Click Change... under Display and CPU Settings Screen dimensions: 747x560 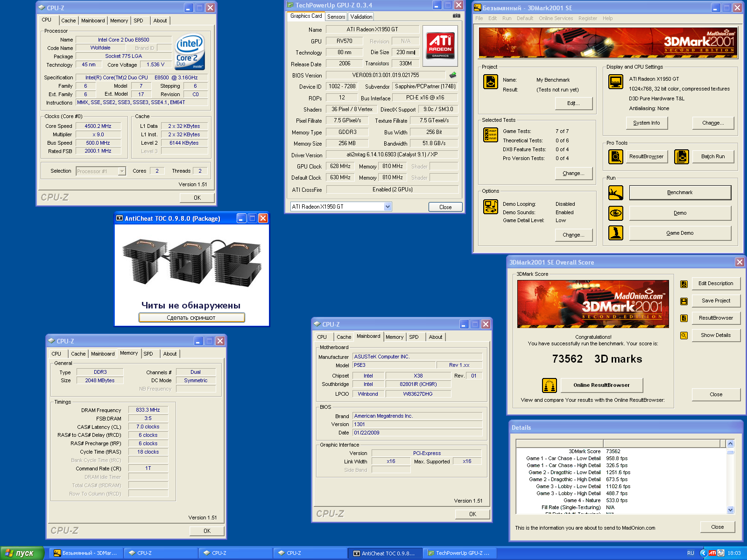713,123
